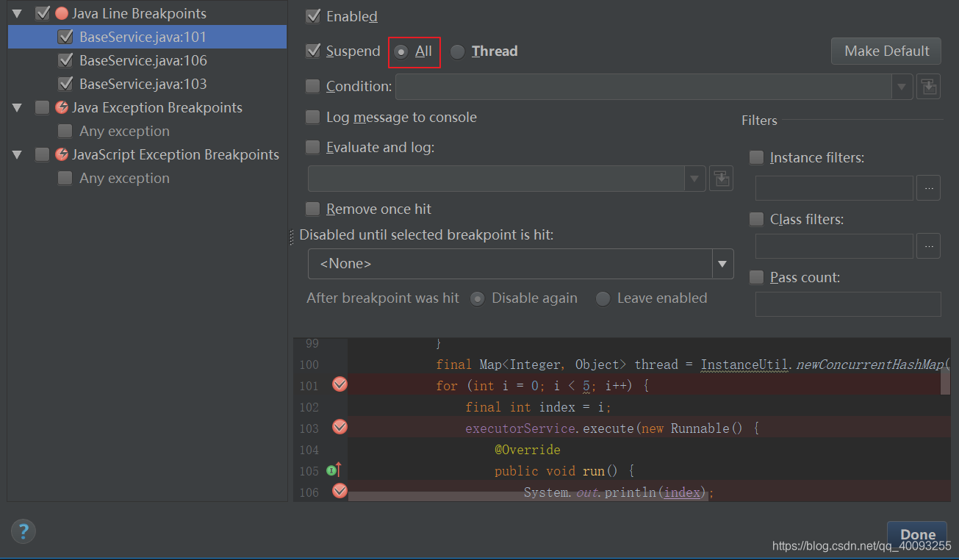Image resolution: width=959 pixels, height=560 pixels.
Task: Toggle the Java Line Breakpoints group checkbox
Action: [x=42, y=13]
